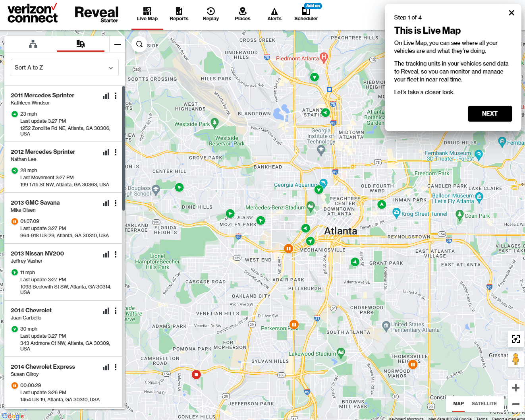The image size is (525, 420).
Task: Open the Places section
Action: pos(242,13)
